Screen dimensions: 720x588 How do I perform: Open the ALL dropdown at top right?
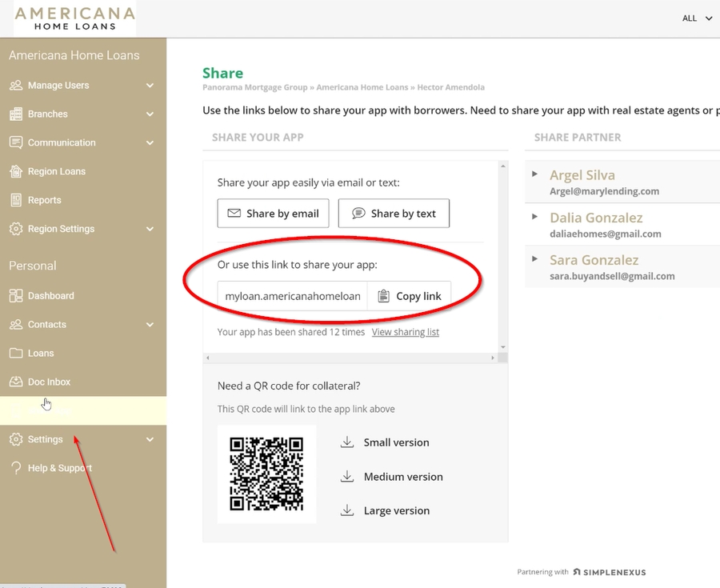point(694,18)
